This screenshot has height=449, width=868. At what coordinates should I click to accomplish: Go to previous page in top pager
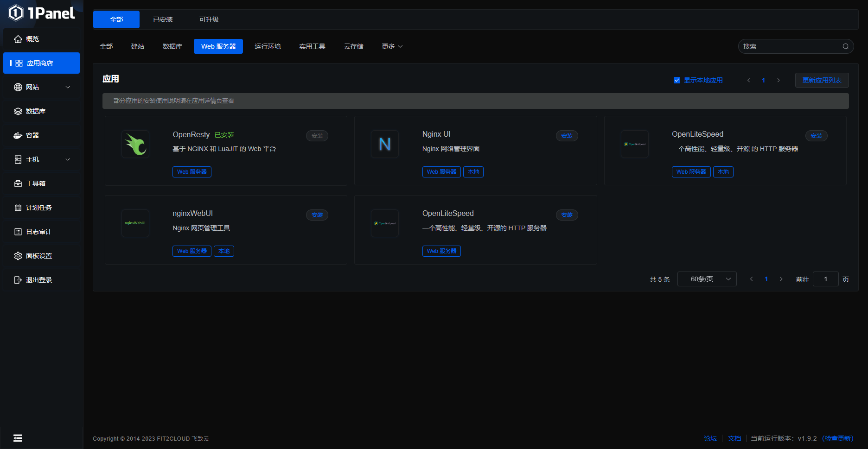[748, 80]
